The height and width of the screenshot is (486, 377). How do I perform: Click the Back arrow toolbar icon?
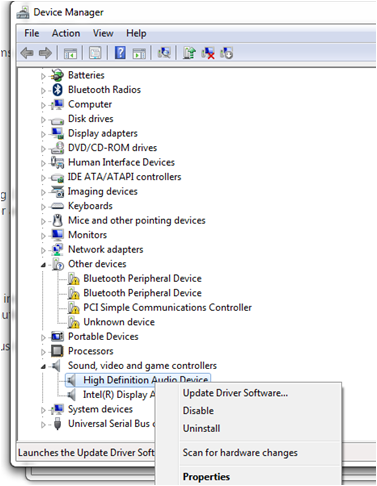(27, 53)
